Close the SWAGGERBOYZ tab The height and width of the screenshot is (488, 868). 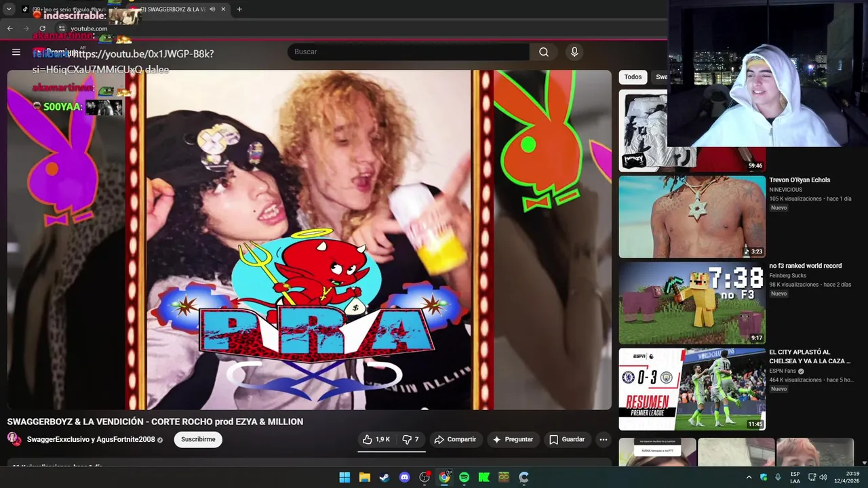(x=223, y=9)
